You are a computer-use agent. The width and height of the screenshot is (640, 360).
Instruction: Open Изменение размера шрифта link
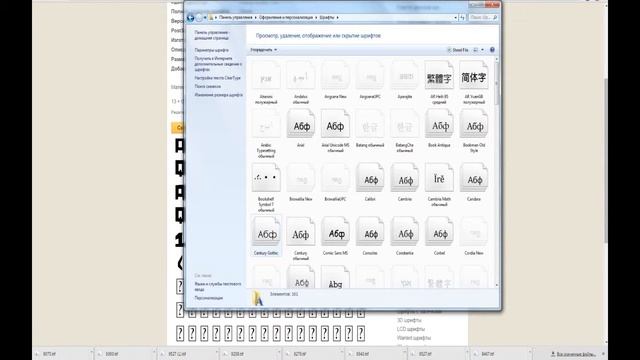(219, 95)
